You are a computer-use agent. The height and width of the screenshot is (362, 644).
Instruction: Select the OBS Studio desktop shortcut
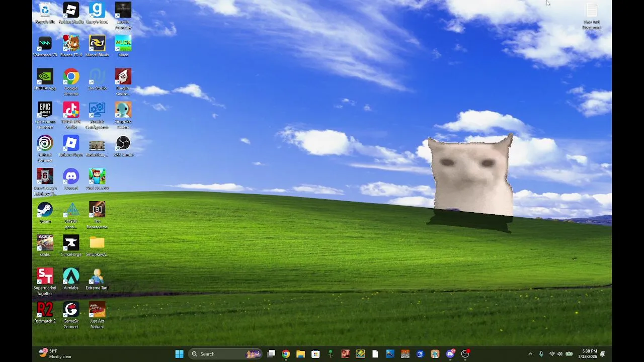(123, 147)
